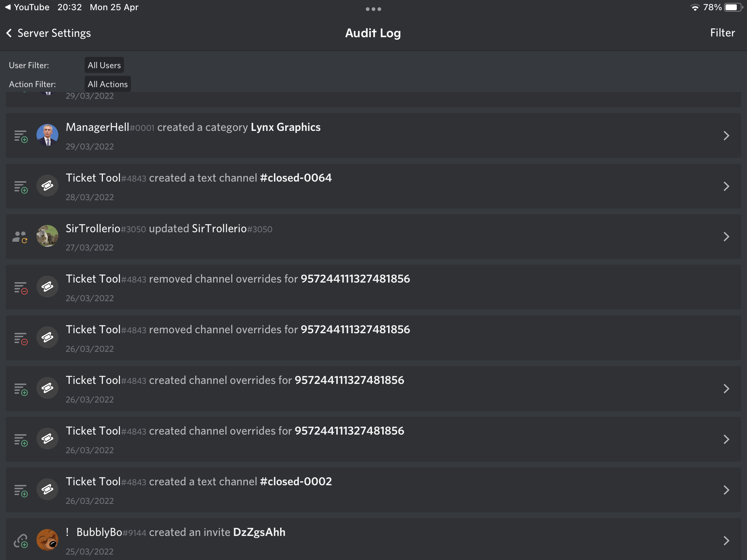Click the override-removed icon on the first removed-overrides entry

click(21, 288)
